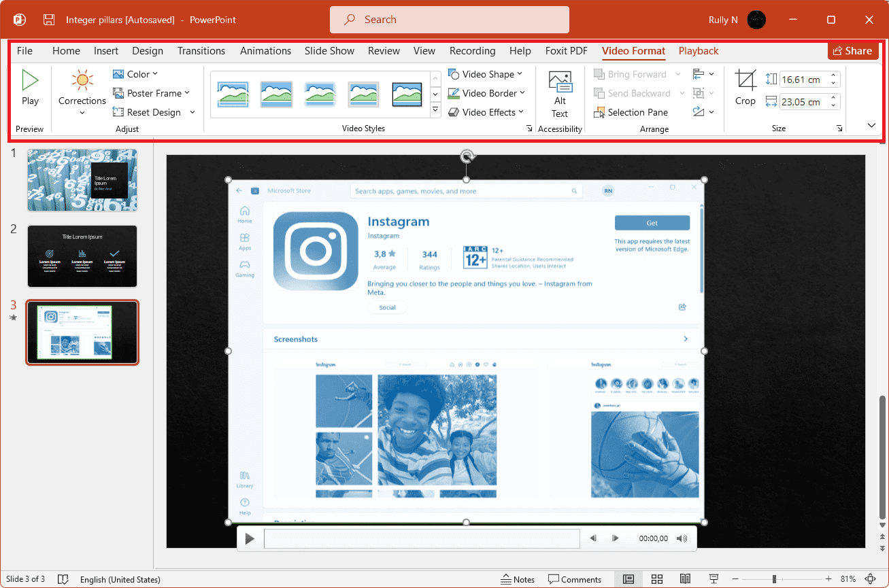Viewport: 889px width, 588px height.
Task: Click the Share button
Action: tap(852, 51)
